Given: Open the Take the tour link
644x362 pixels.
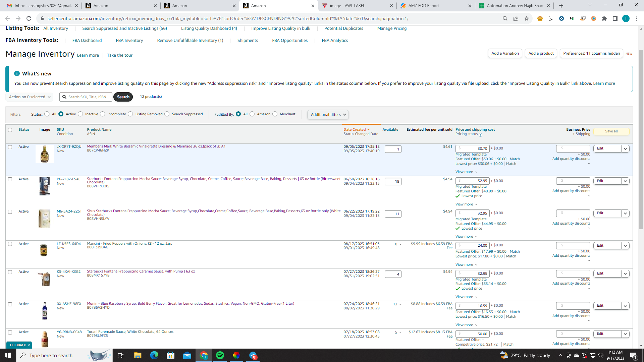Looking at the screenshot, I should 120,55.
